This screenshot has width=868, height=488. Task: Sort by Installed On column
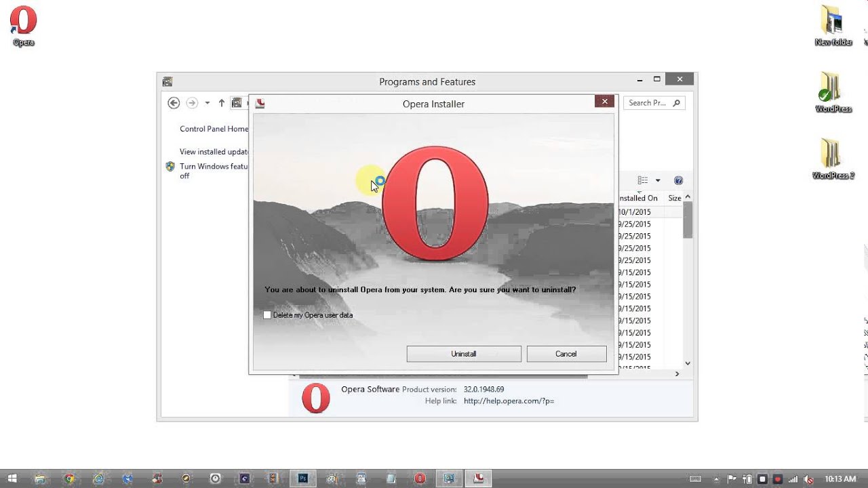point(638,198)
